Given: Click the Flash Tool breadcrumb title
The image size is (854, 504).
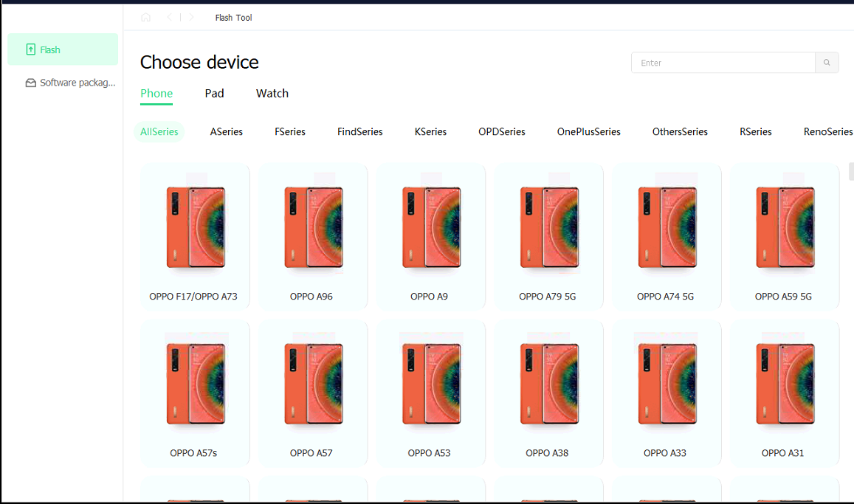Looking at the screenshot, I should 234,18.
